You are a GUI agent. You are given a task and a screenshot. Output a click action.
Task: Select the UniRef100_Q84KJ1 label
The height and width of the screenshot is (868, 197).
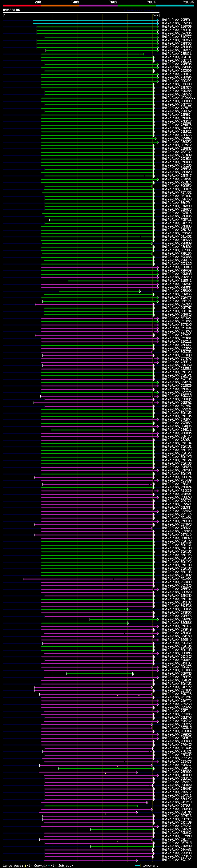[x=177, y=430]
